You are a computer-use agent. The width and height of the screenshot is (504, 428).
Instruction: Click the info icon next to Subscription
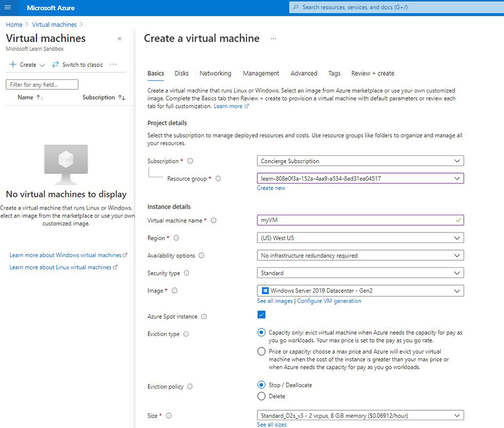(x=190, y=161)
